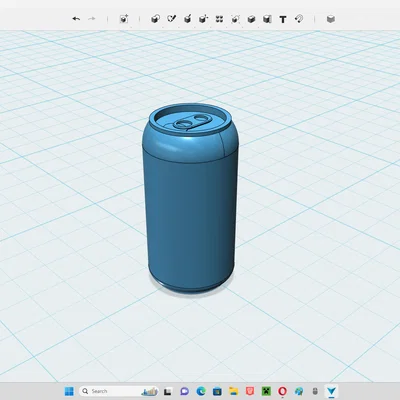Open the Combine tools menu
This screenshot has height=400, width=400.
click(251, 19)
